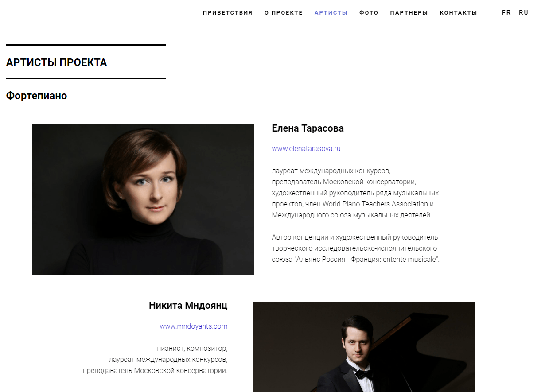Image resolution: width=553 pixels, height=392 pixels.
Task: Click Никита Мндоянц portrait photo
Action: (364, 347)
